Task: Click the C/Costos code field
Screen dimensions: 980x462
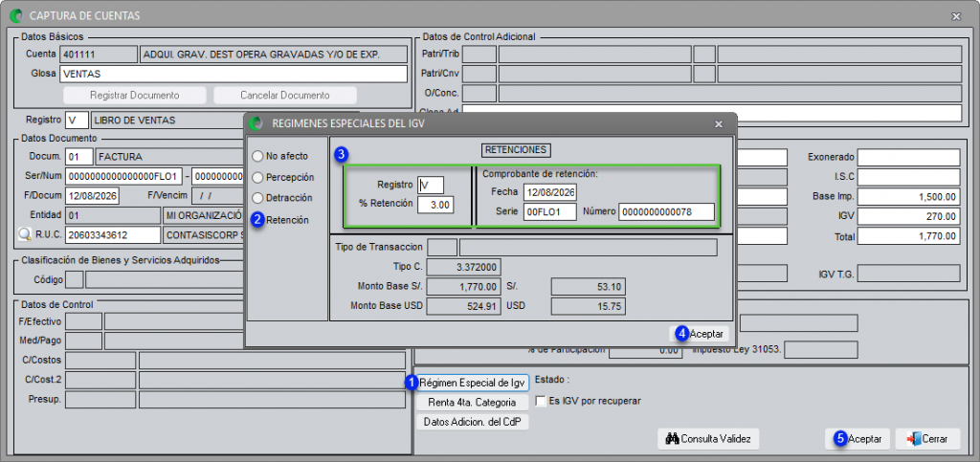Action: tap(100, 361)
